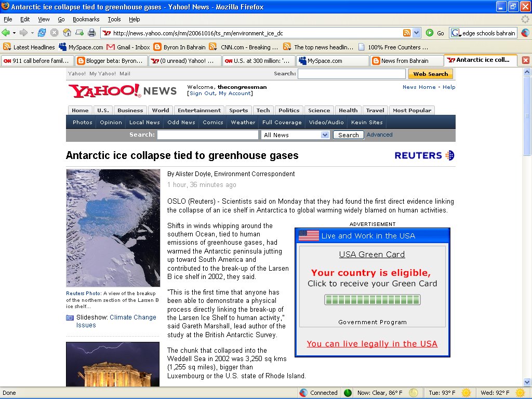
Task: Close the current tab with red X
Action: point(526,60)
